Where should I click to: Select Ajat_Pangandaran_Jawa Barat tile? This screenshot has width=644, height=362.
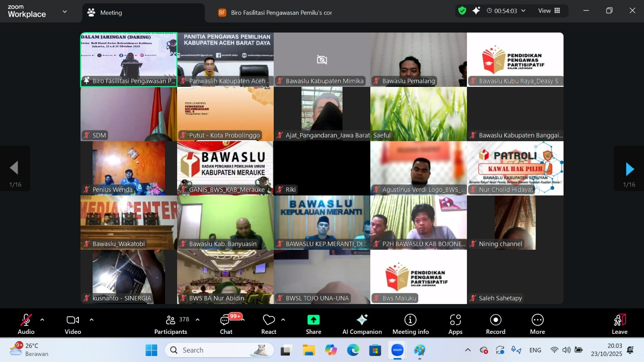pos(322,114)
